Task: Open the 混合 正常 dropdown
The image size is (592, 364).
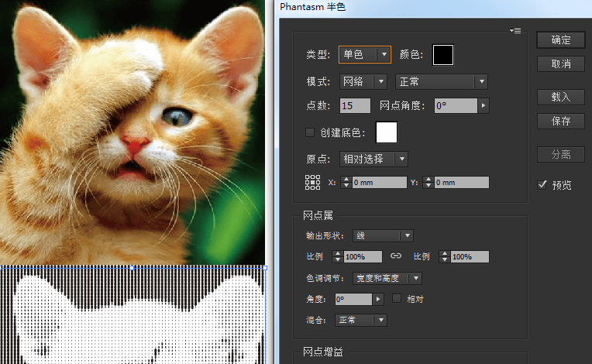Action: (361, 321)
